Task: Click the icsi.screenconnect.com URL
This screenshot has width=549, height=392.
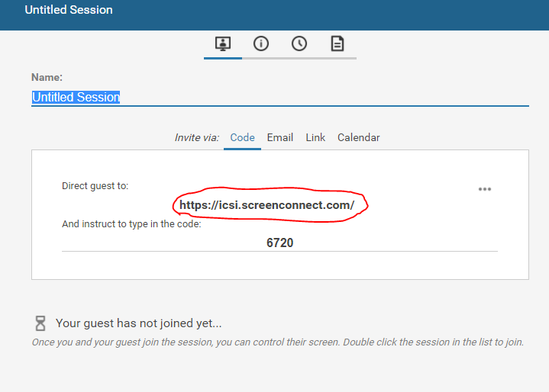Action: click(x=266, y=205)
